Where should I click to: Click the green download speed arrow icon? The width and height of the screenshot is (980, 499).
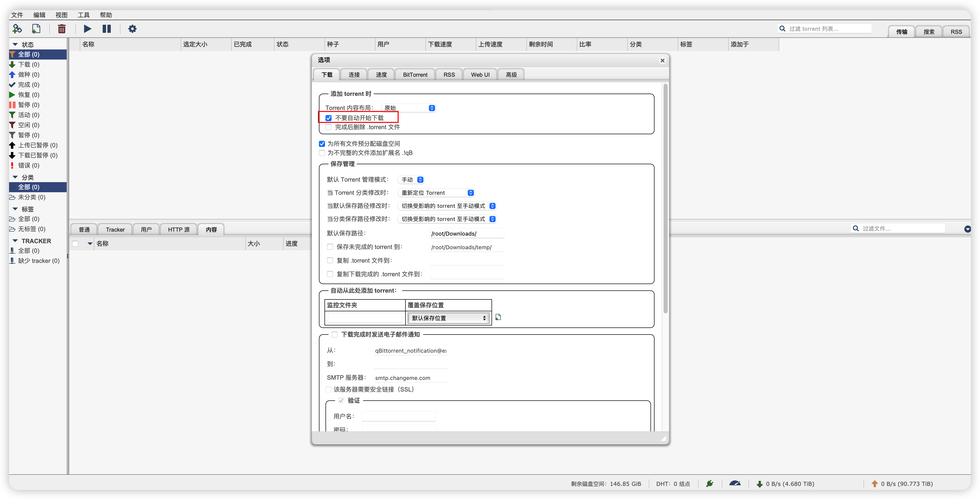coord(759,484)
